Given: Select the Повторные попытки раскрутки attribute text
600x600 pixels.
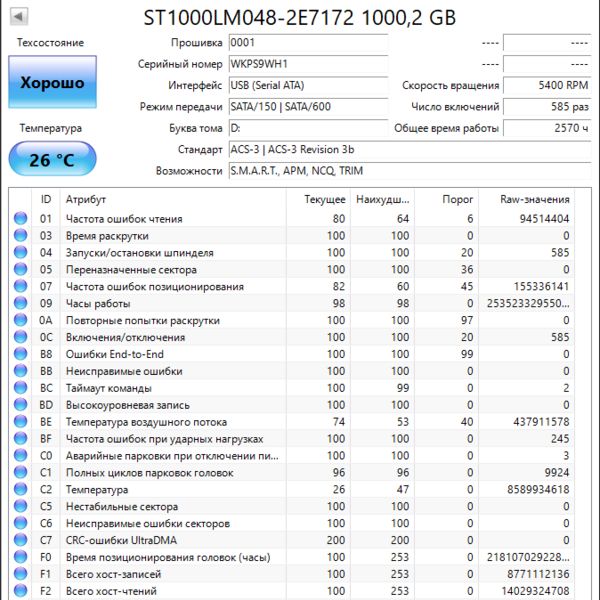Looking at the screenshot, I should pos(143,320).
